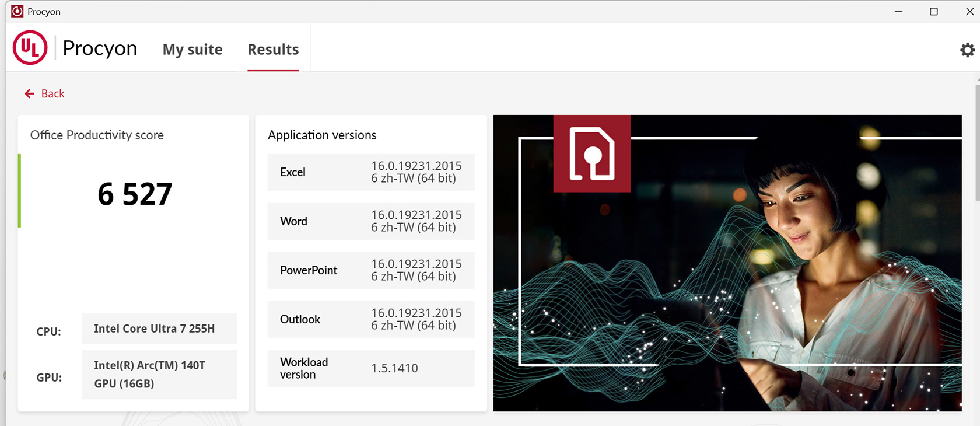Image resolution: width=980 pixels, height=426 pixels.
Task: Switch to the My suite tab
Action: click(x=192, y=50)
